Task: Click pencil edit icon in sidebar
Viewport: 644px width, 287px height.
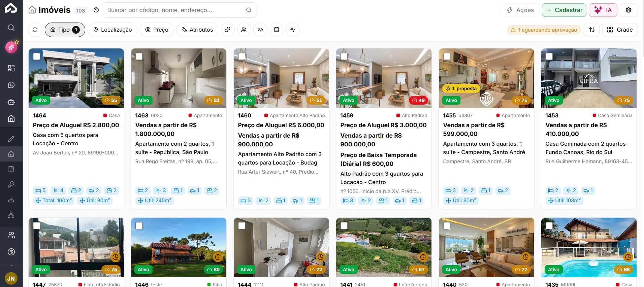Action: [11, 139]
